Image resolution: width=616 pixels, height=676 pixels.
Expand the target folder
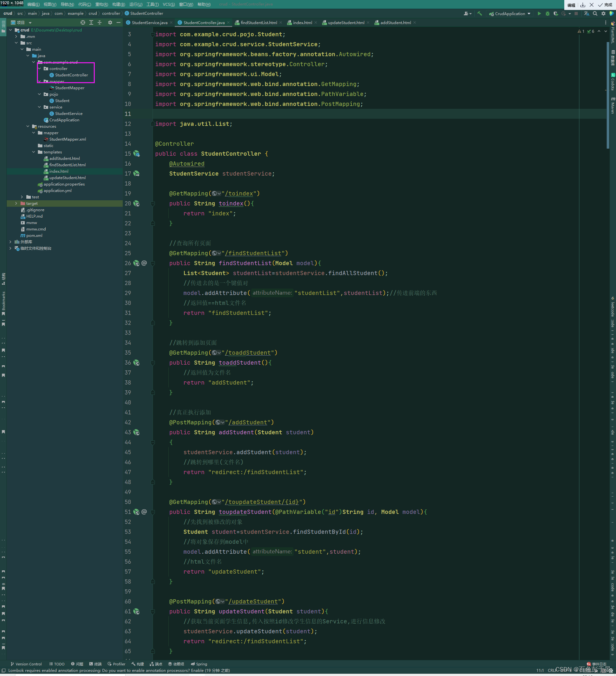16,203
